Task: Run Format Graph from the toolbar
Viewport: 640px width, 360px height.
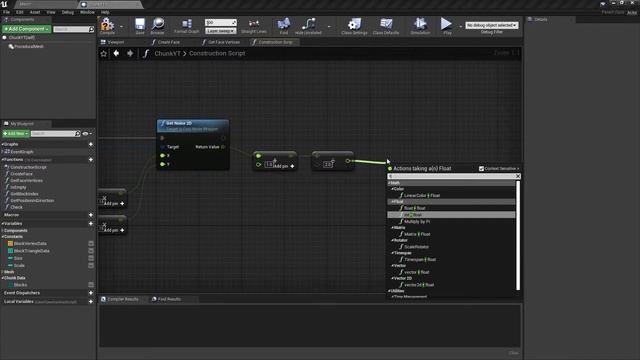Action: click(187, 26)
